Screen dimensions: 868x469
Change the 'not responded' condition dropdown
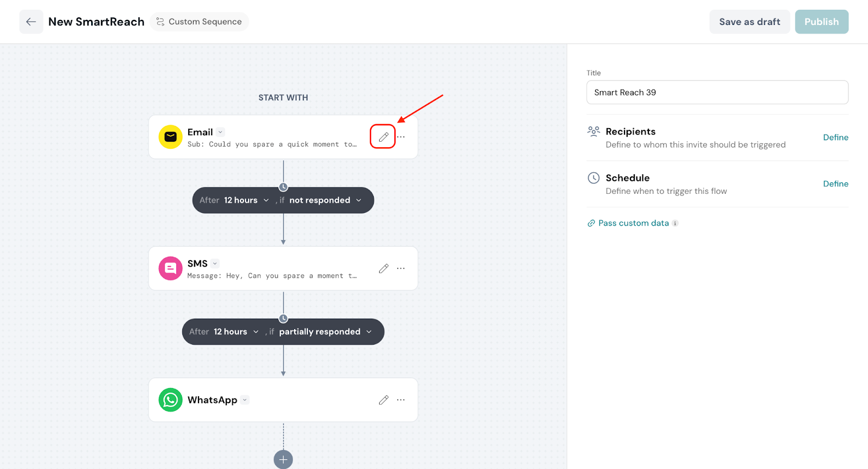[325, 200]
